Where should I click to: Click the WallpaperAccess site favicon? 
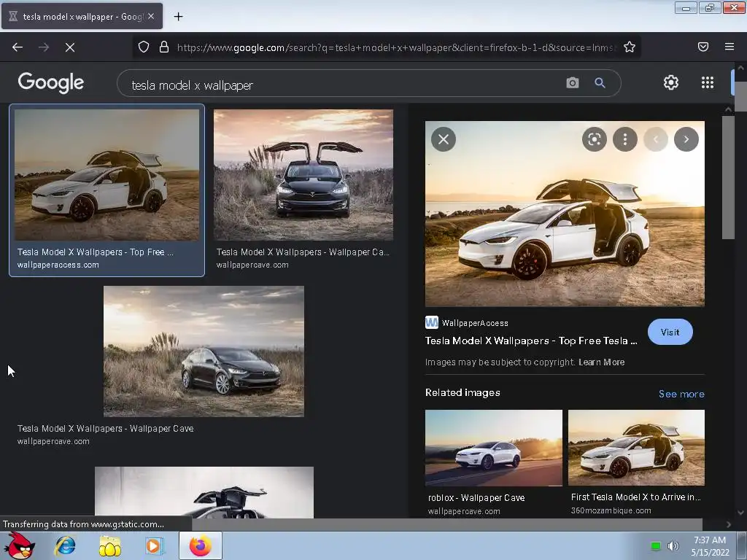point(432,322)
